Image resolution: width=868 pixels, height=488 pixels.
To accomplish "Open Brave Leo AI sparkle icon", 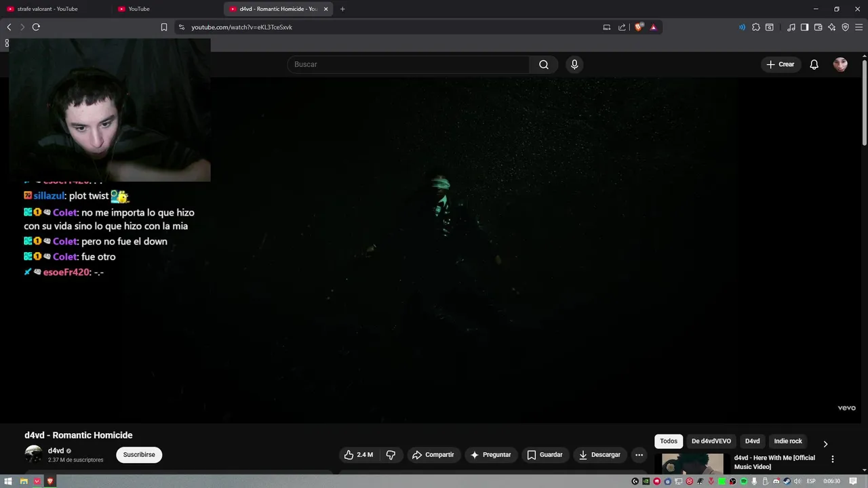I will pos(832,27).
